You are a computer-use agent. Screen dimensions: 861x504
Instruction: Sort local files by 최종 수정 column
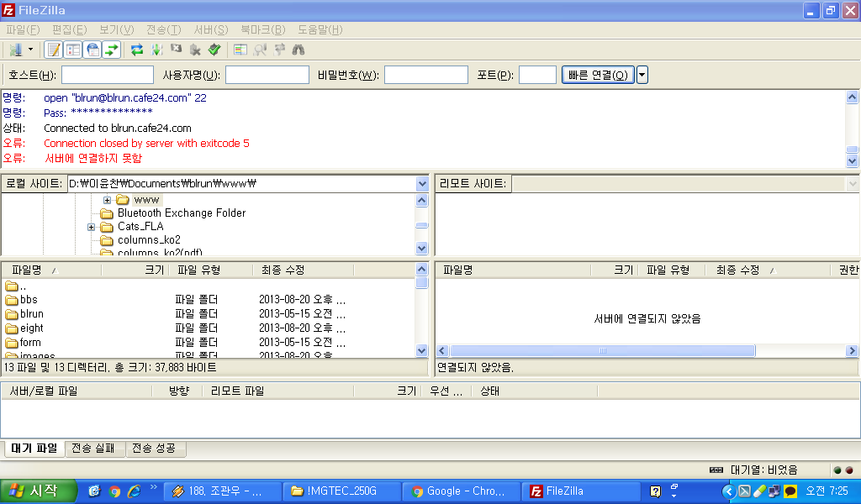[x=304, y=270]
